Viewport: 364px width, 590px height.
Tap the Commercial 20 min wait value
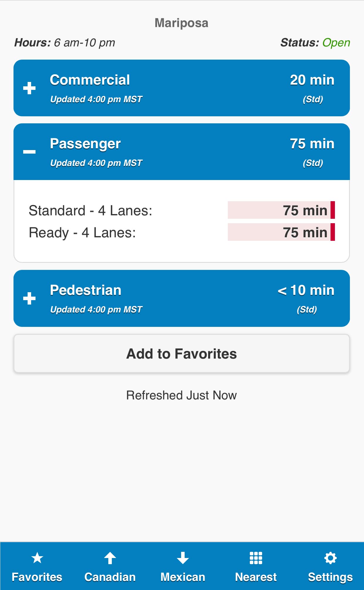click(312, 80)
